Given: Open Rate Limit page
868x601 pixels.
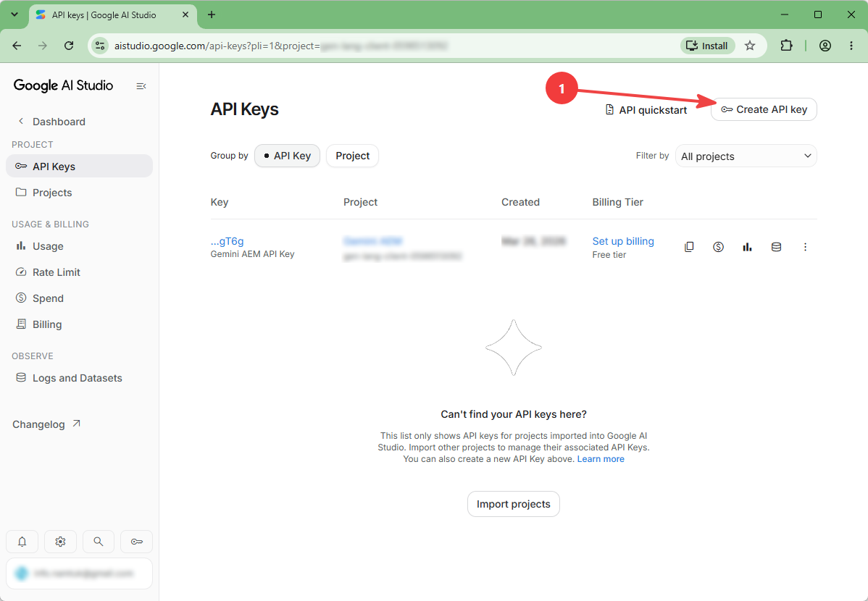Looking at the screenshot, I should coord(79,272).
